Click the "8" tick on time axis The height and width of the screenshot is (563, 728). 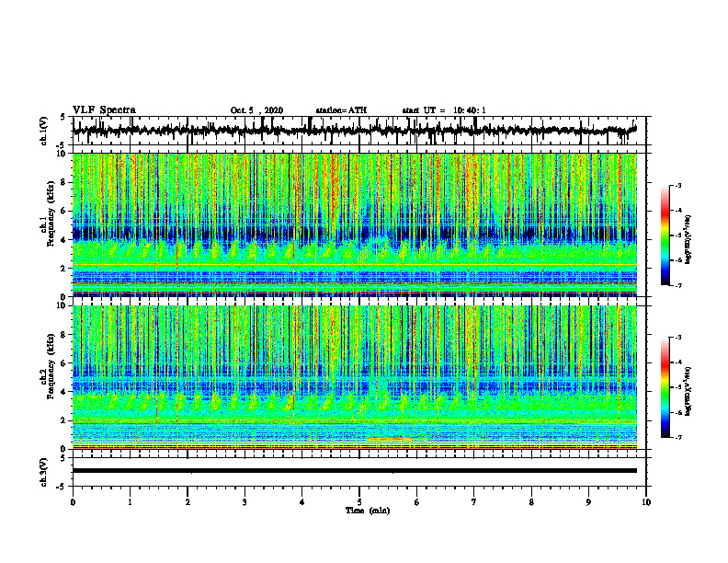[531, 502]
